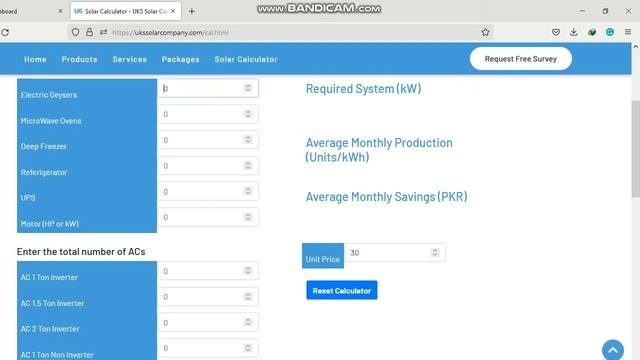Screen dimensions: 640x360
Task: Click the Motor spinner arrows
Action: 248,217
